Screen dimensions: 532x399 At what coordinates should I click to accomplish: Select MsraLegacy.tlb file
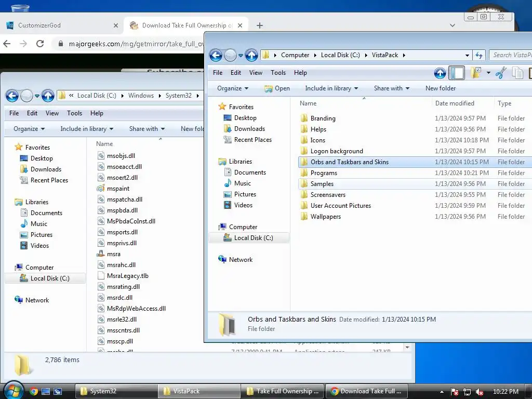[128, 276]
